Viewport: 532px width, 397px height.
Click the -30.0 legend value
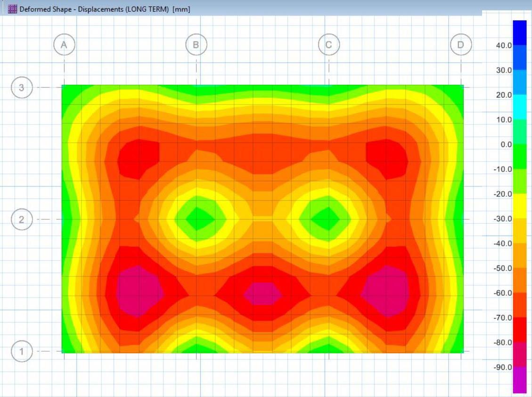click(x=503, y=219)
